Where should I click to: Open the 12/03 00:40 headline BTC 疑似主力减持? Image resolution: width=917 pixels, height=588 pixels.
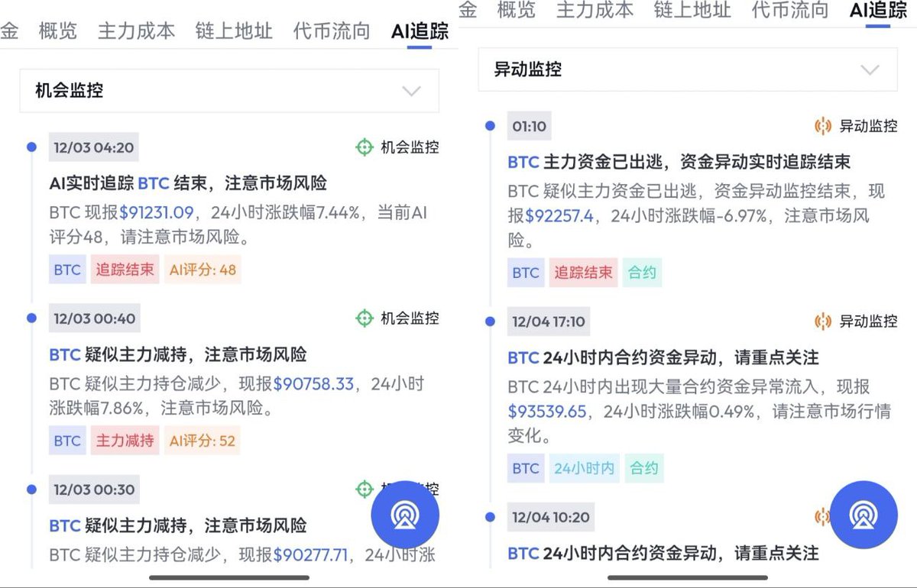coord(178,354)
